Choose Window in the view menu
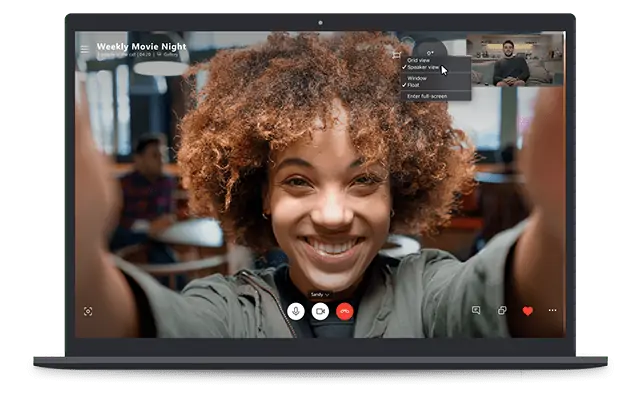Screen dimensions: 641x394 pos(435,78)
